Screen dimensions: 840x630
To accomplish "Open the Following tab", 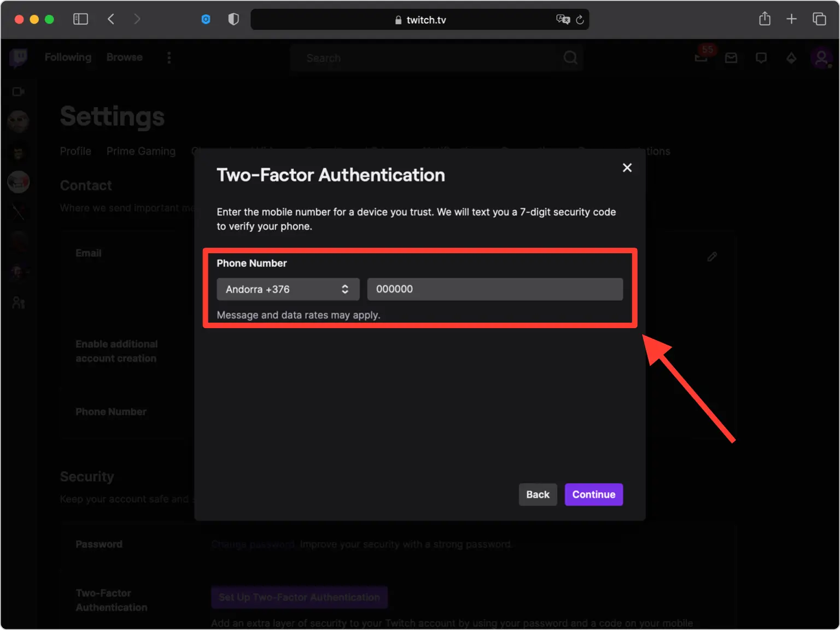I will tap(68, 57).
